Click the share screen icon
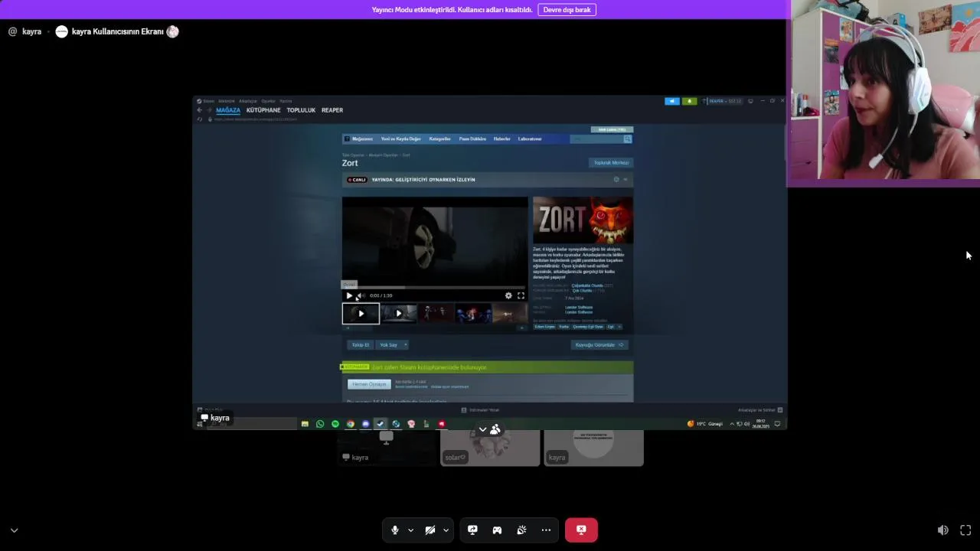This screenshot has height=551, width=980. tap(472, 530)
